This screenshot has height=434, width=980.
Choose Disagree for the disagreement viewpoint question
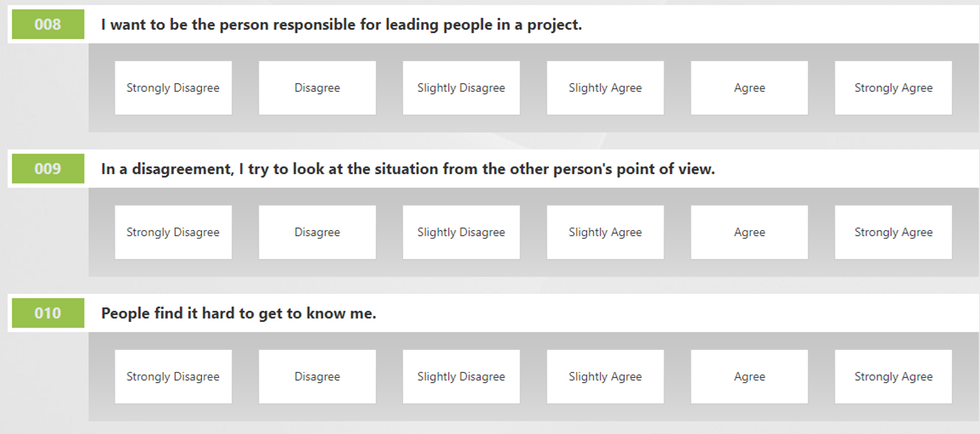(x=317, y=232)
